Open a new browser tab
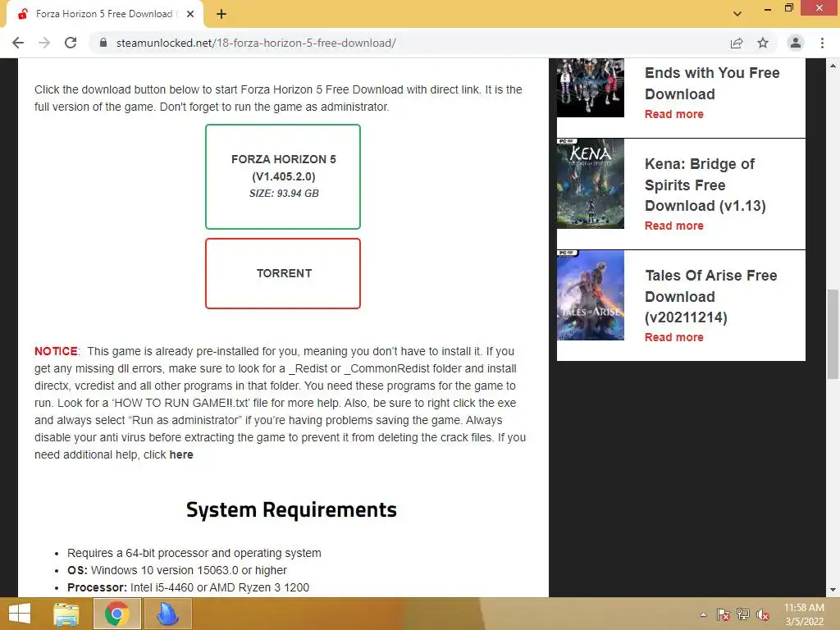840x630 pixels. coord(221,14)
